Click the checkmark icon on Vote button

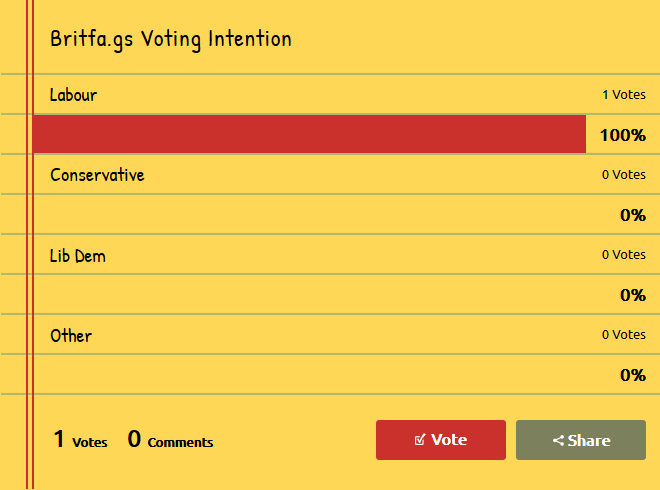tap(420, 440)
